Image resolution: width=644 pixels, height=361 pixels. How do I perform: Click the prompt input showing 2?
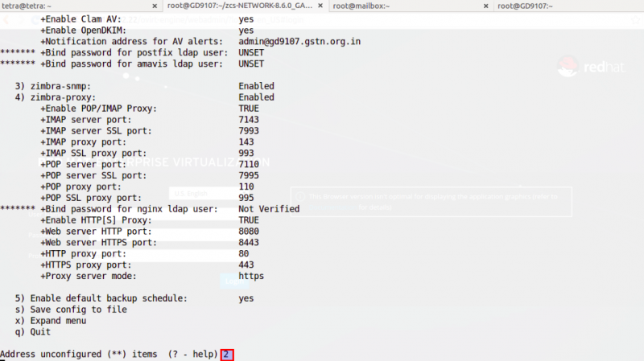[x=227, y=355]
